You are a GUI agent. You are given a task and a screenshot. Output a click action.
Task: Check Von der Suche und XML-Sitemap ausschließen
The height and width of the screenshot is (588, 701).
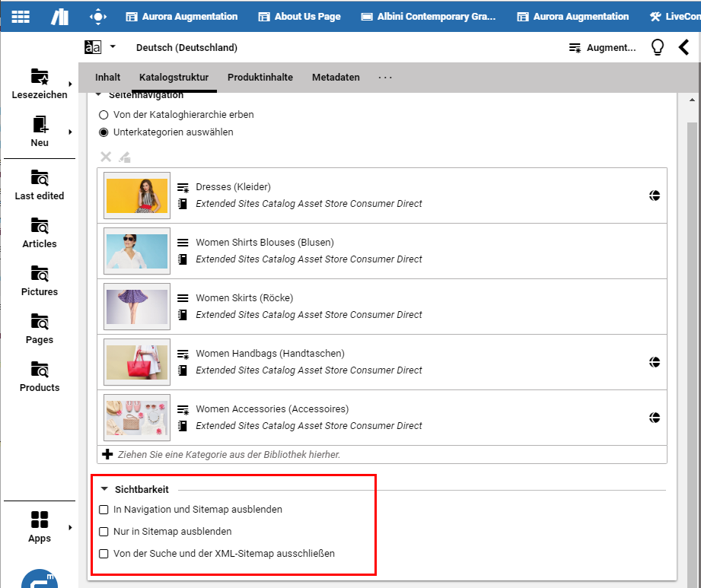(x=104, y=554)
